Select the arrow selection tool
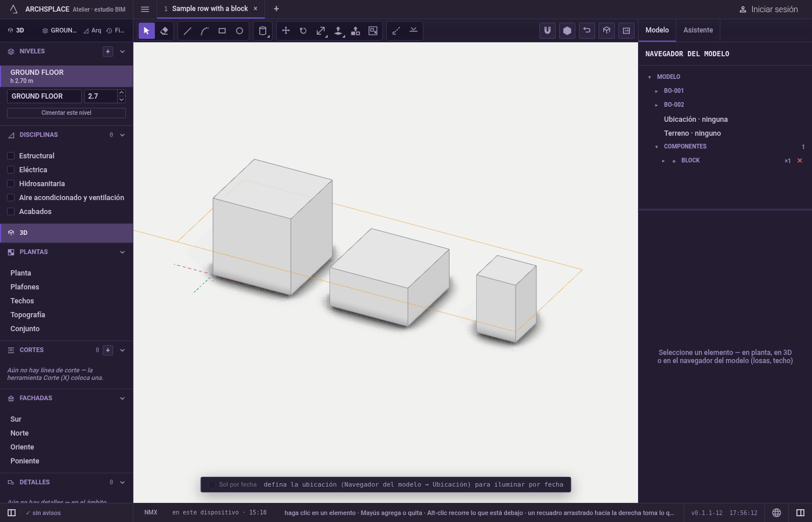The height and width of the screenshot is (522, 812). click(147, 31)
